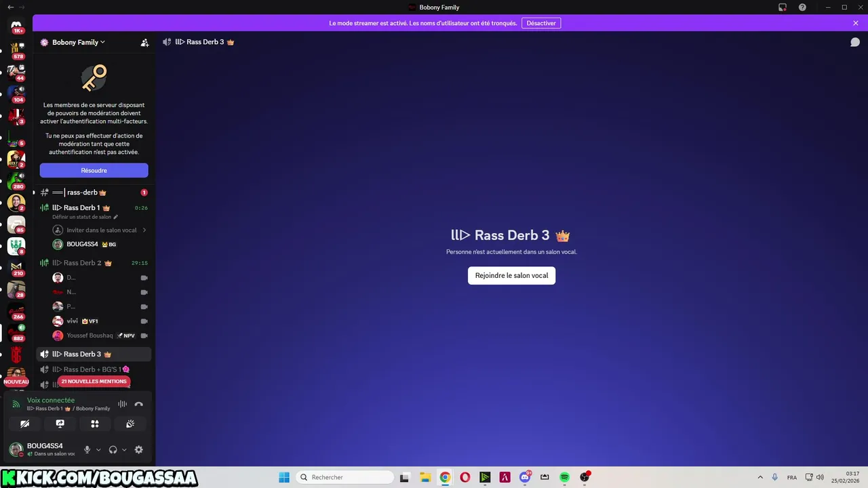868x488 pixels.
Task: Click the NOUVEAU badge in server list
Action: 16,382
